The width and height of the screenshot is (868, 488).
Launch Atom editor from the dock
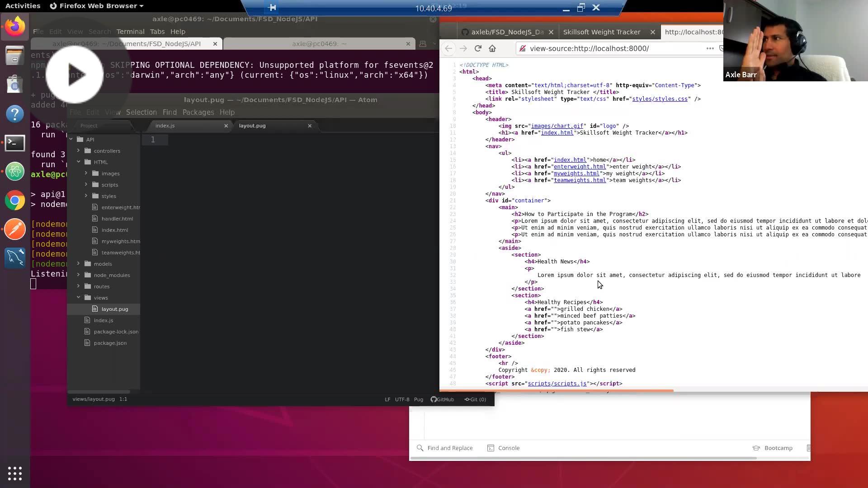pyautogui.click(x=15, y=172)
